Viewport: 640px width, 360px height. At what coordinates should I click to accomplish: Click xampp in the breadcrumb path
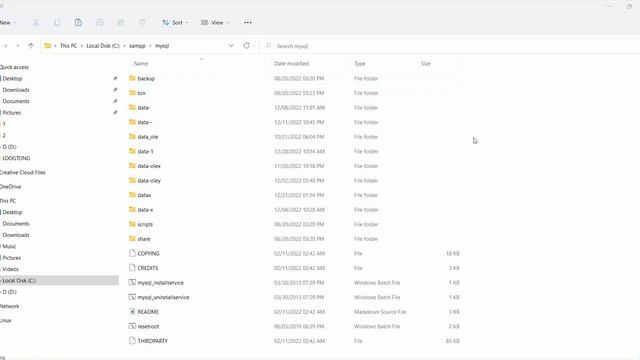[x=137, y=46]
